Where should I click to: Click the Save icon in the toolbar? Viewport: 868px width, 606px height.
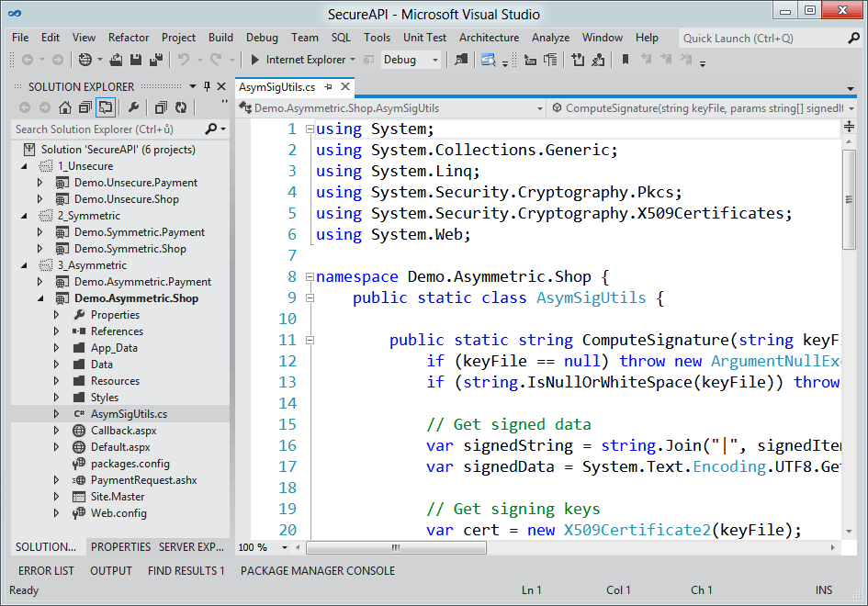coord(136,60)
